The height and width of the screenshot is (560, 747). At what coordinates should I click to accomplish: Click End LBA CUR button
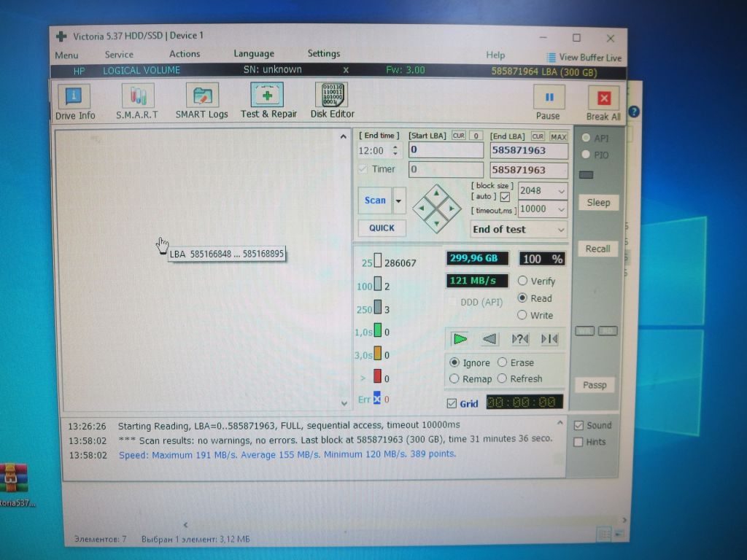[x=538, y=136]
